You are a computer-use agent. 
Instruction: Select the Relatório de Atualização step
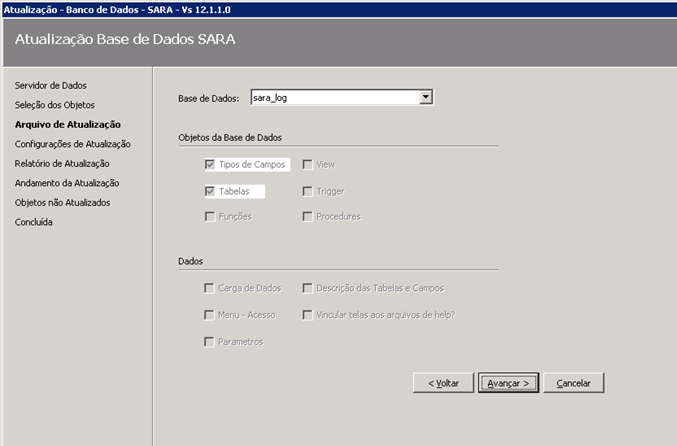(62, 164)
